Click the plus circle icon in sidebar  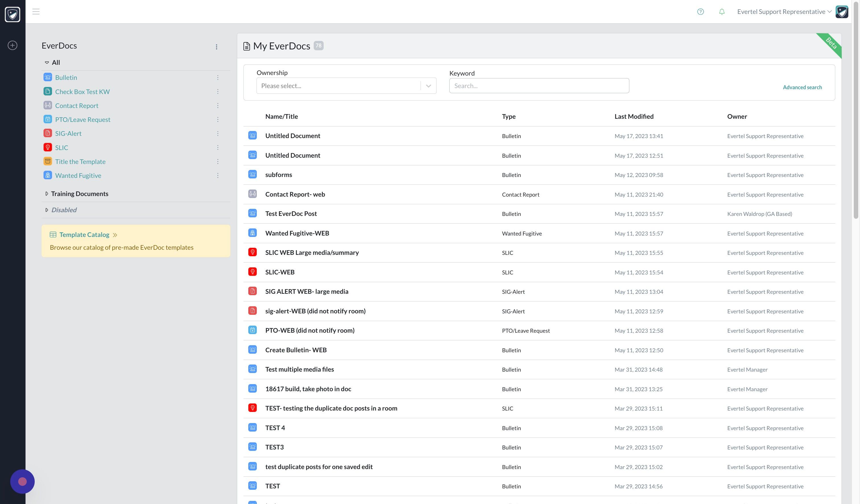tap(13, 45)
